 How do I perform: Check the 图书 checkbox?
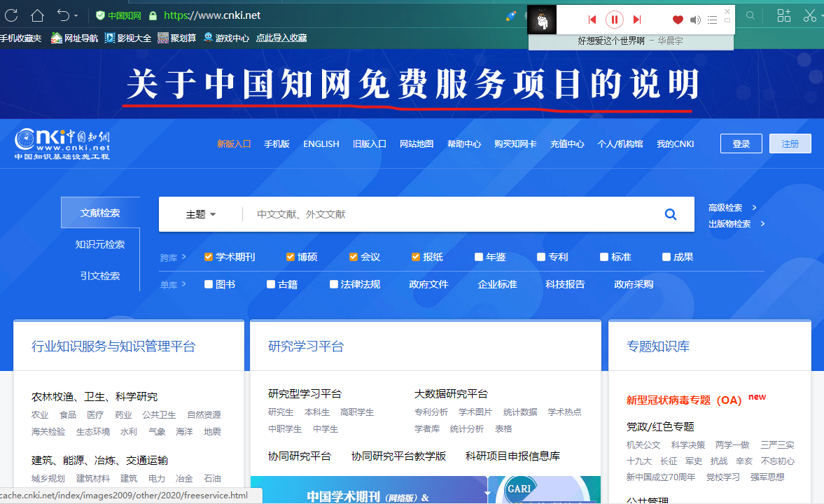207,284
